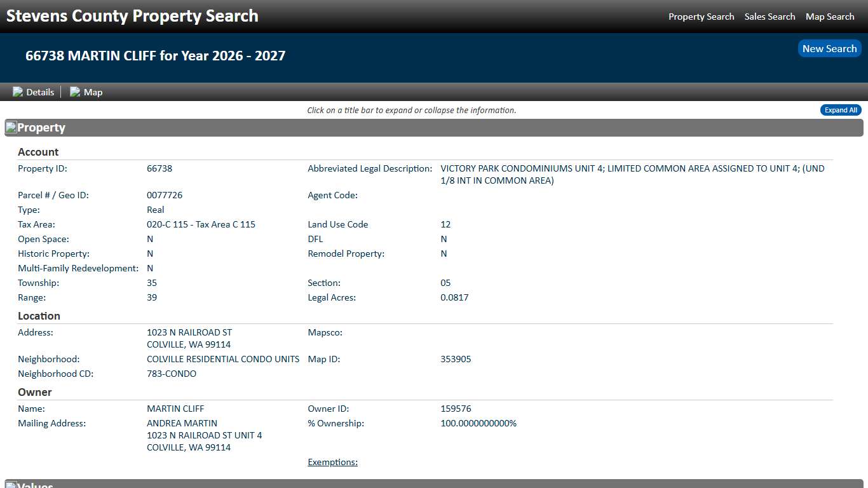Open the Exemptions link
This screenshot has height=488, width=868.
(332, 462)
